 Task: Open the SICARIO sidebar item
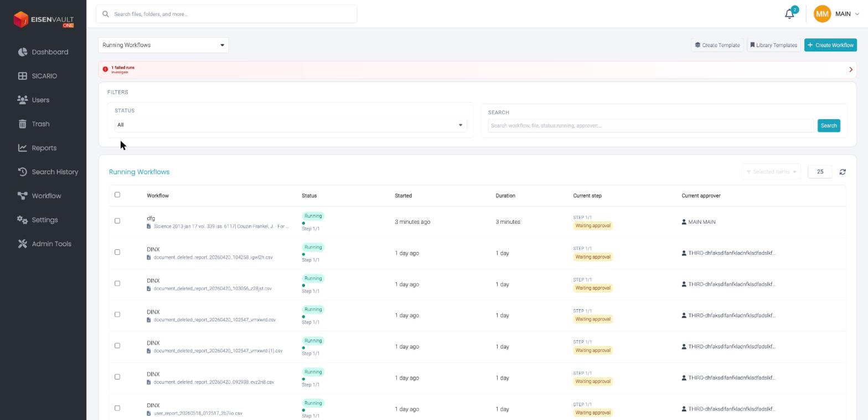pyautogui.click(x=38, y=76)
